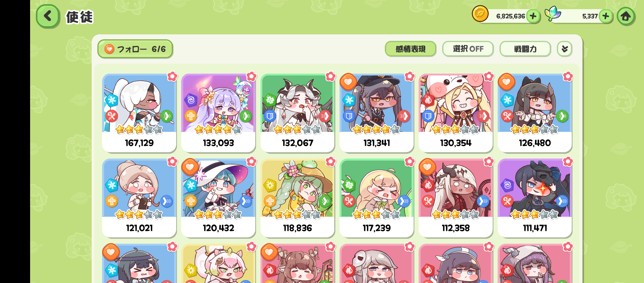Toggle the 選択 OFF selection mode

(468, 49)
